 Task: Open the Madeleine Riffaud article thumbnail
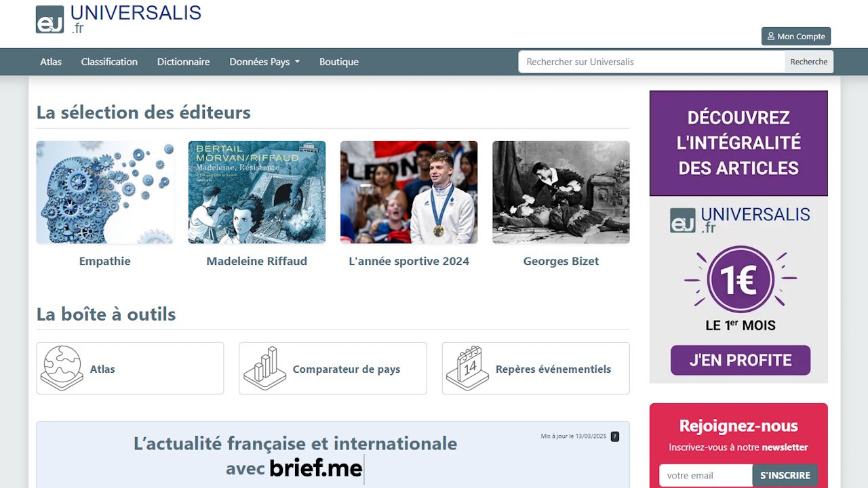pos(256,192)
